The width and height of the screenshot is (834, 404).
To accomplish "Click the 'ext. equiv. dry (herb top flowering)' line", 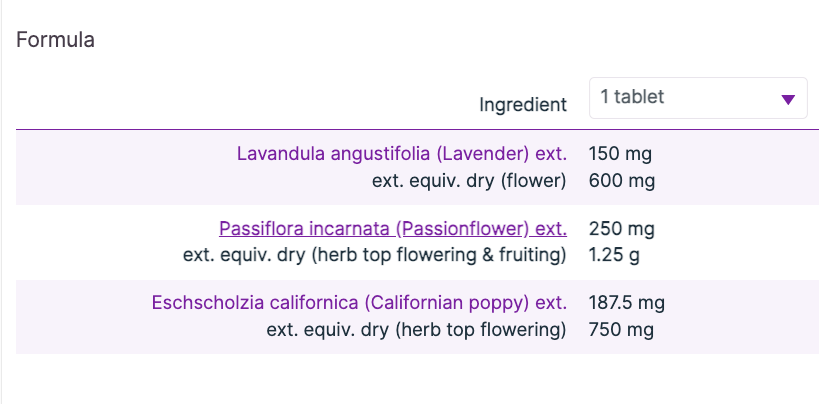I will pyautogui.click(x=417, y=329).
